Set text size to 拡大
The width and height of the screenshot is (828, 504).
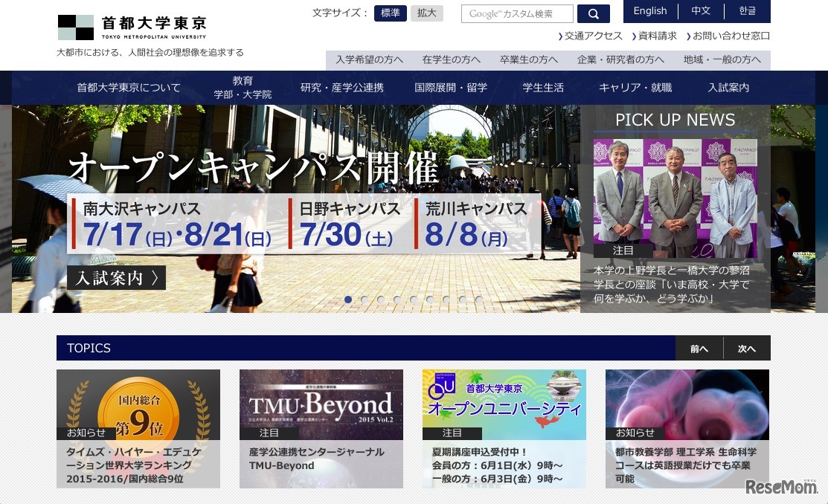(427, 13)
